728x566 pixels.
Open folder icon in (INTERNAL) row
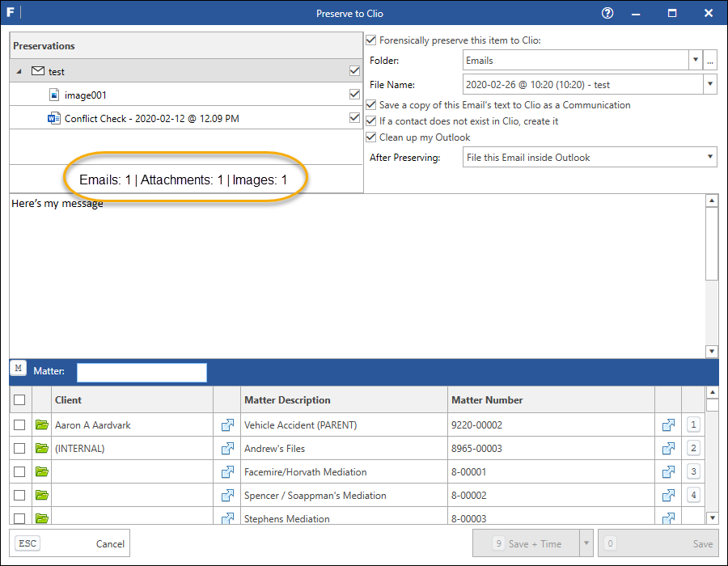(x=42, y=448)
